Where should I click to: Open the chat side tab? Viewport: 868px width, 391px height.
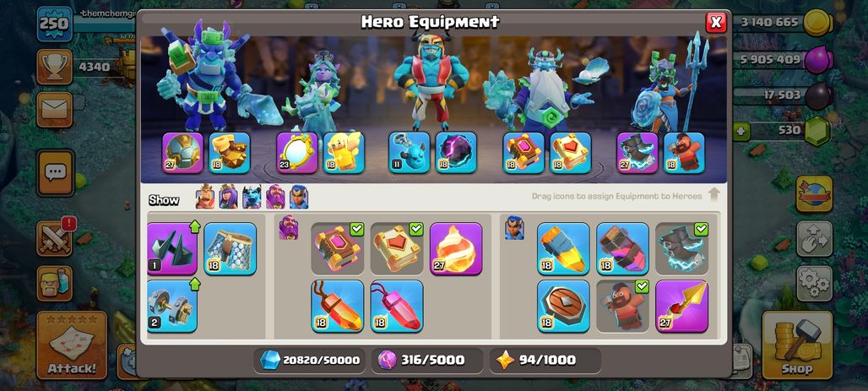coord(55,173)
